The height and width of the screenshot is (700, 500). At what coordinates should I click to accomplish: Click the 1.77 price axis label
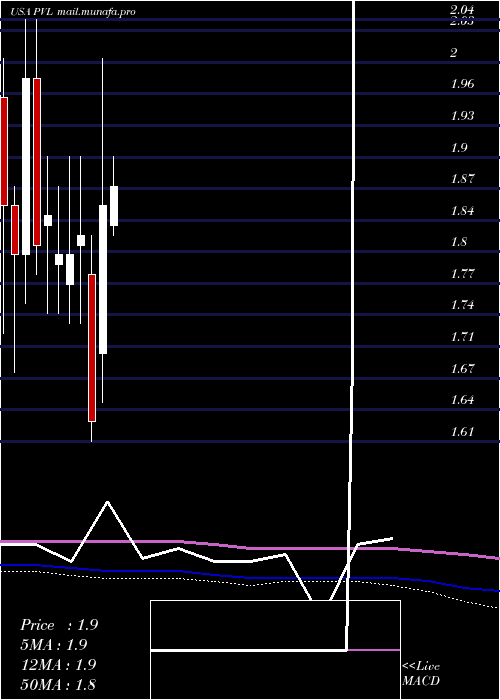click(x=462, y=274)
